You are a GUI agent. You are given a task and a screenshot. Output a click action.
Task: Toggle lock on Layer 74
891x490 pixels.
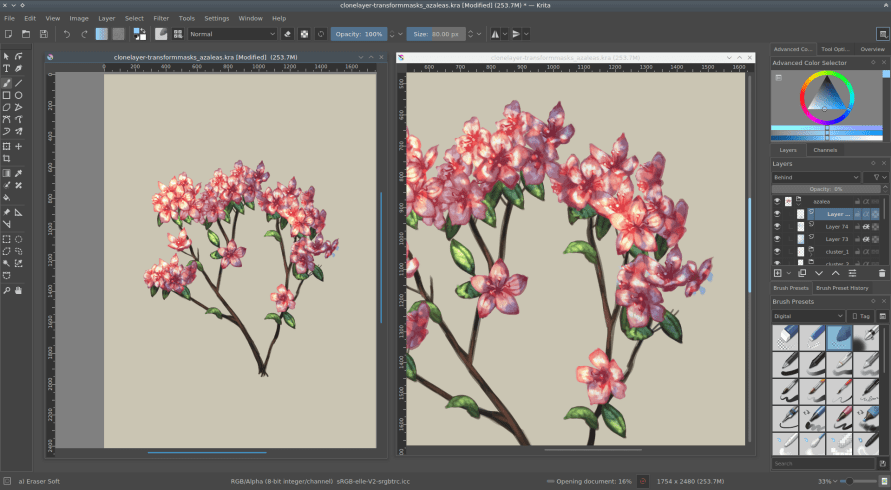857,226
